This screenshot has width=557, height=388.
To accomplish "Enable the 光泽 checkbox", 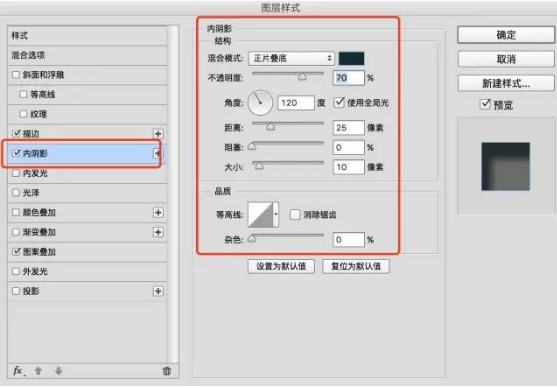I will (x=16, y=193).
